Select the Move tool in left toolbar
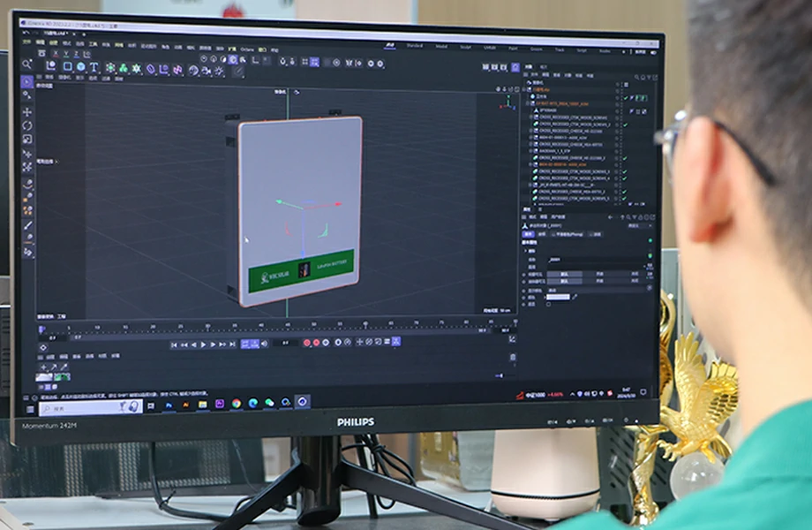812x530 pixels. 27,112
